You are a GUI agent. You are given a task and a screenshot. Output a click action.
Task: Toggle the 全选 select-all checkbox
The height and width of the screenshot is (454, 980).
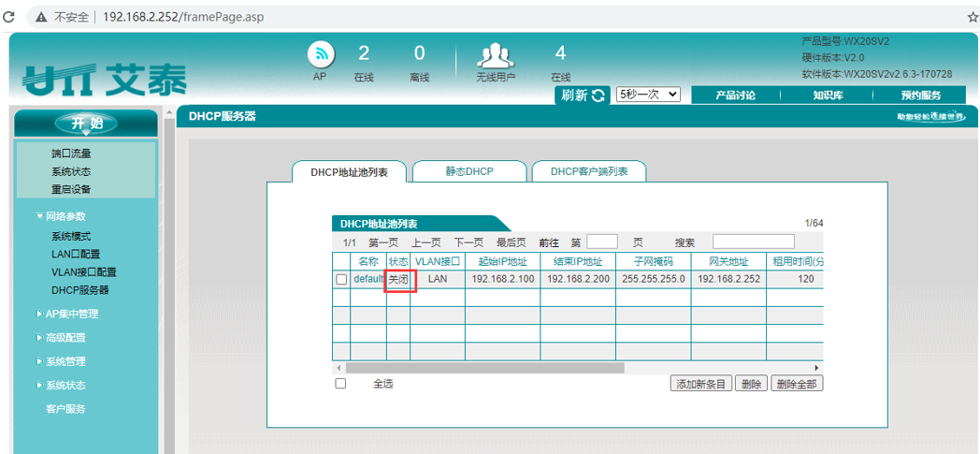click(x=341, y=384)
